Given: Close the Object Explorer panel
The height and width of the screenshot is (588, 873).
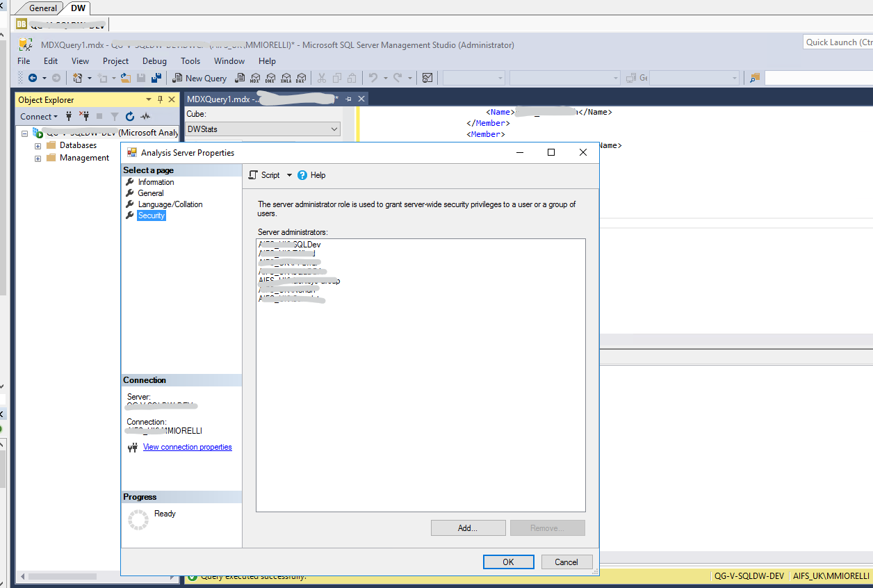Looking at the screenshot, I should pyautogui.click(x=172, y=99).
